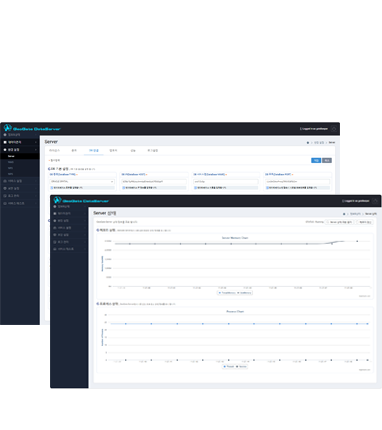Click the last data point on Server Memory Chart

coord(357,241)
